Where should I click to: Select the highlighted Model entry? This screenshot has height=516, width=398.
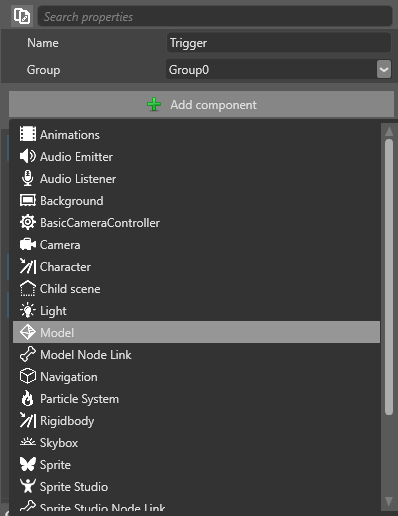pyautogui.click(x=196, y=332)
